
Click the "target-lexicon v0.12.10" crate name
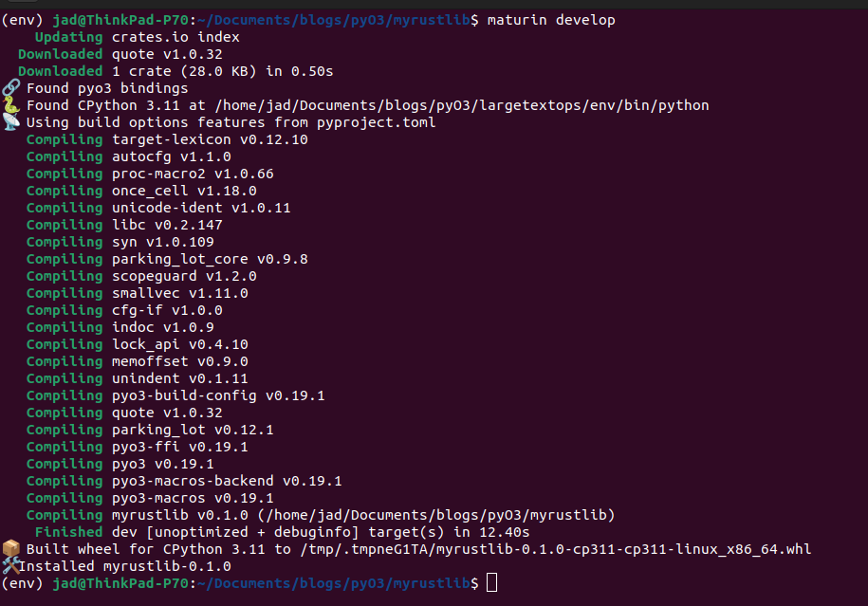tap(210, 139)
